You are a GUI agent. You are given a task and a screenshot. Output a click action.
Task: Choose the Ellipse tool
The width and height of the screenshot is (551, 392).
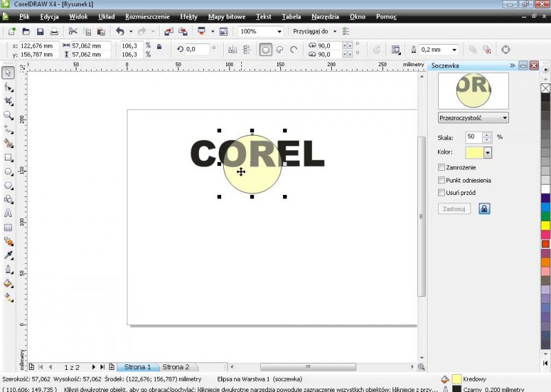pos(8,172)
